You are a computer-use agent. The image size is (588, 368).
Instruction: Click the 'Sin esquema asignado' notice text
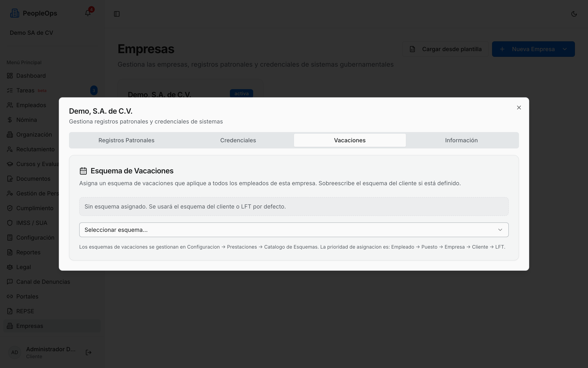pyautogui.click(x=185, y=207)
